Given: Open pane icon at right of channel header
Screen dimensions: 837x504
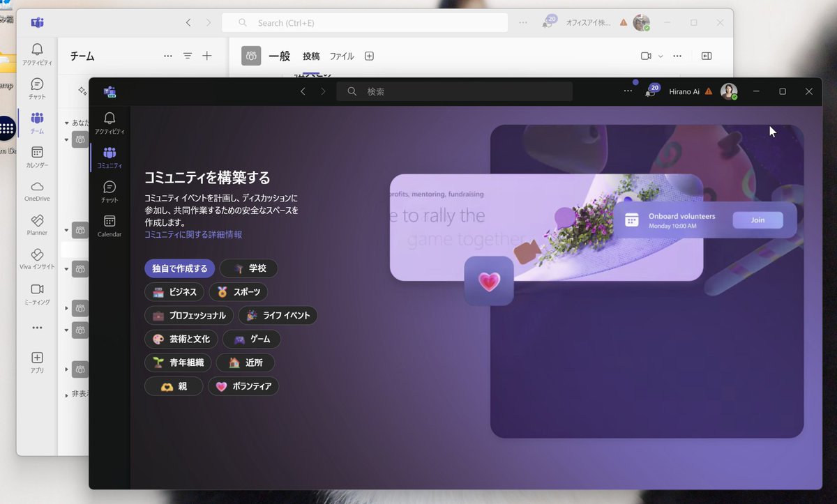Looking at the screenshot, I should 707,56.
